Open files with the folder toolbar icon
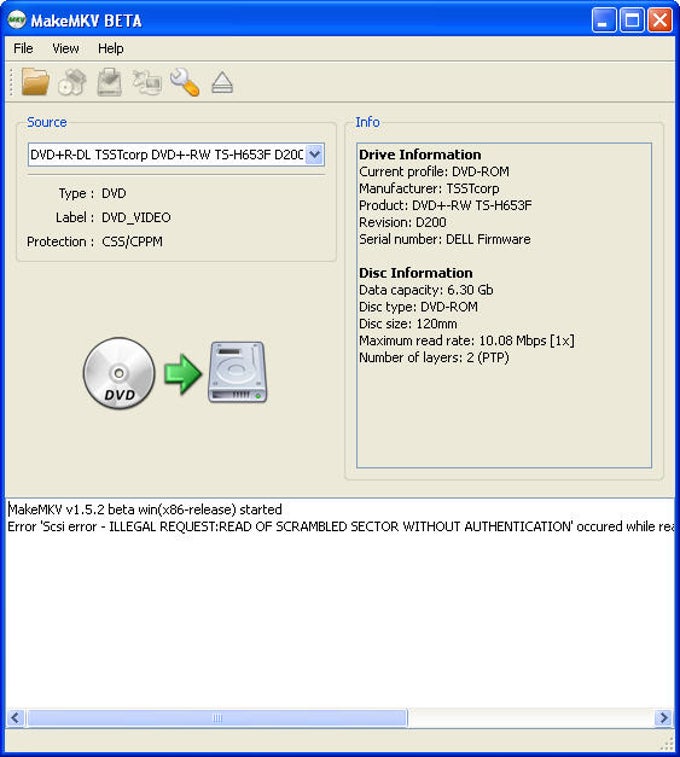This screenshot has width=680, height=757. coord(35,82)
